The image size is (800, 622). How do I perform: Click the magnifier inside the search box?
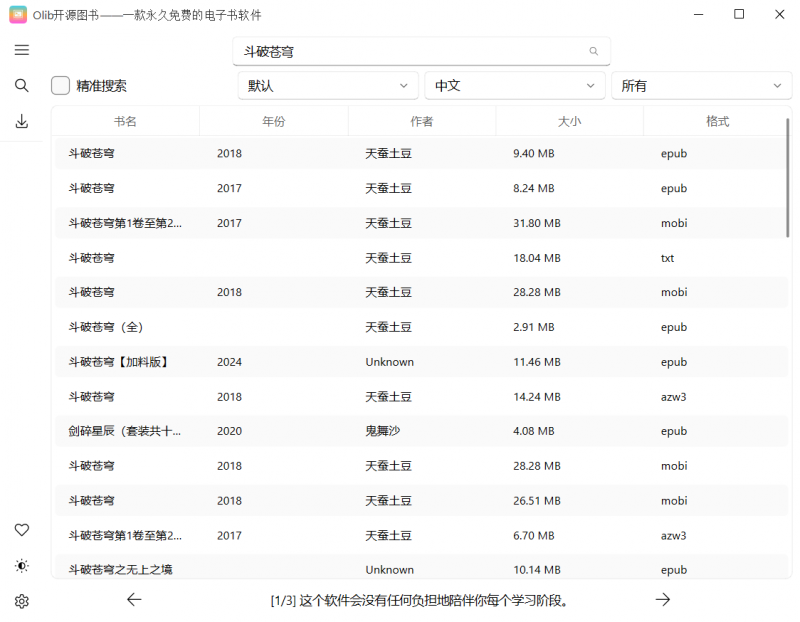point(593,50)
